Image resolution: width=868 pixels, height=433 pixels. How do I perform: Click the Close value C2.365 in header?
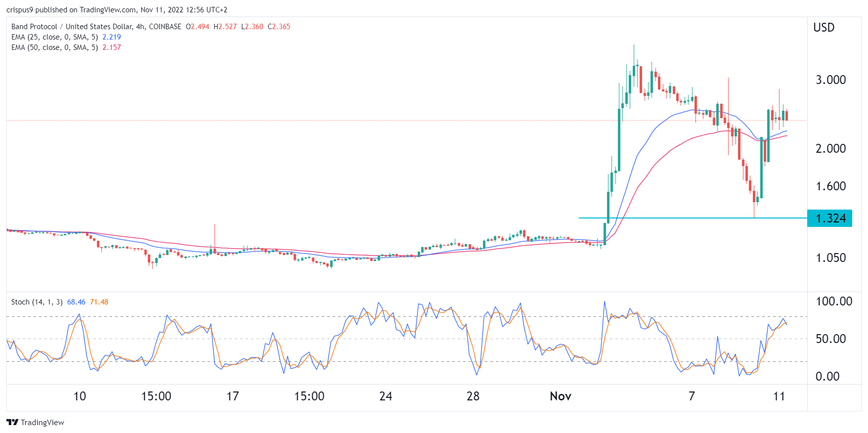(279, 27)
